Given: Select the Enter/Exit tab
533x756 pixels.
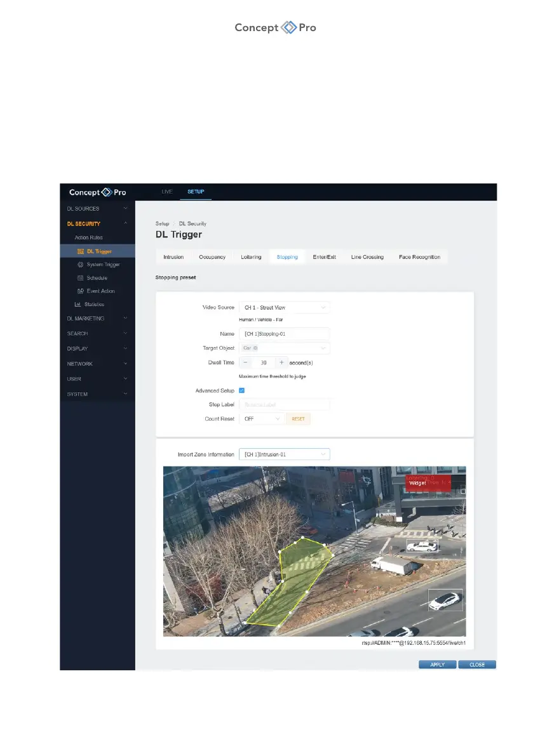Looking at the screenshot, I should (x=324, y=257).
